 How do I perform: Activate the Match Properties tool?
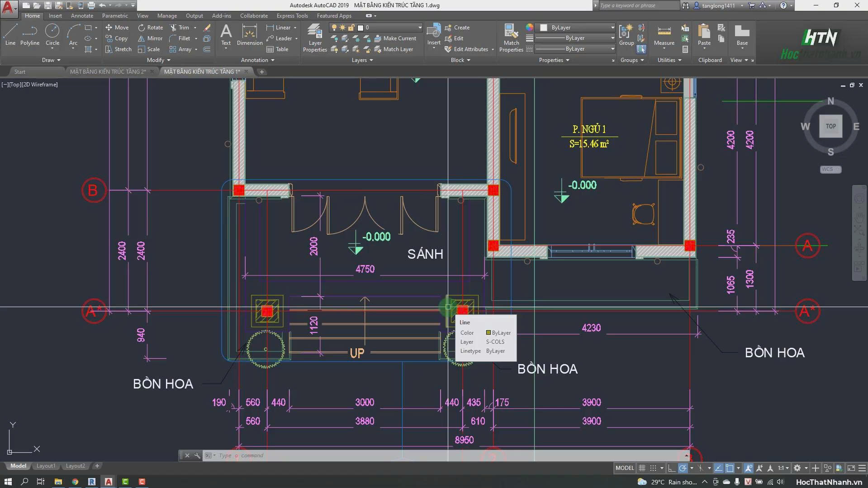point(511,38)
